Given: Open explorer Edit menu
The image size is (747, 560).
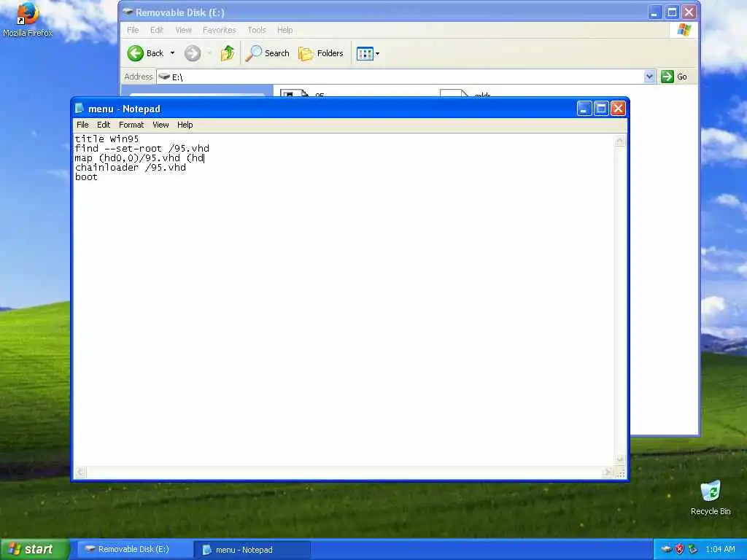Looking at the screenshot, I should (157, 30).
